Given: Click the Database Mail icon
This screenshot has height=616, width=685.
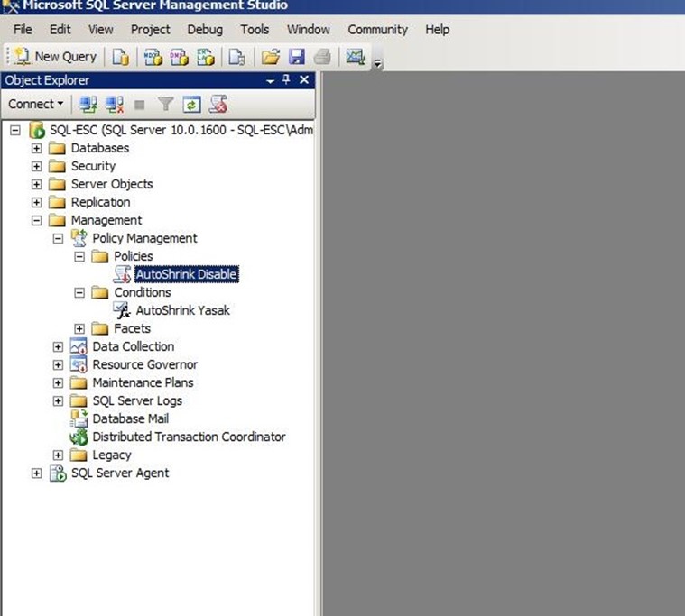Looking at the screenshot, I should [79, 418].
